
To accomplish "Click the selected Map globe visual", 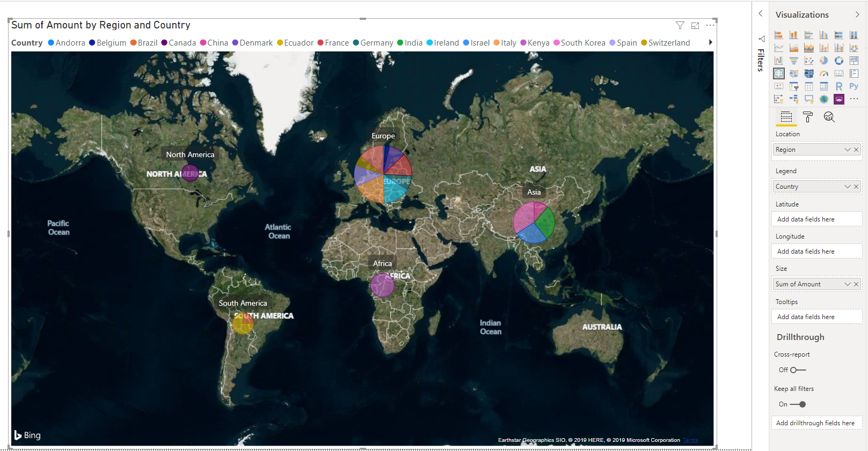I will (779, 73).
